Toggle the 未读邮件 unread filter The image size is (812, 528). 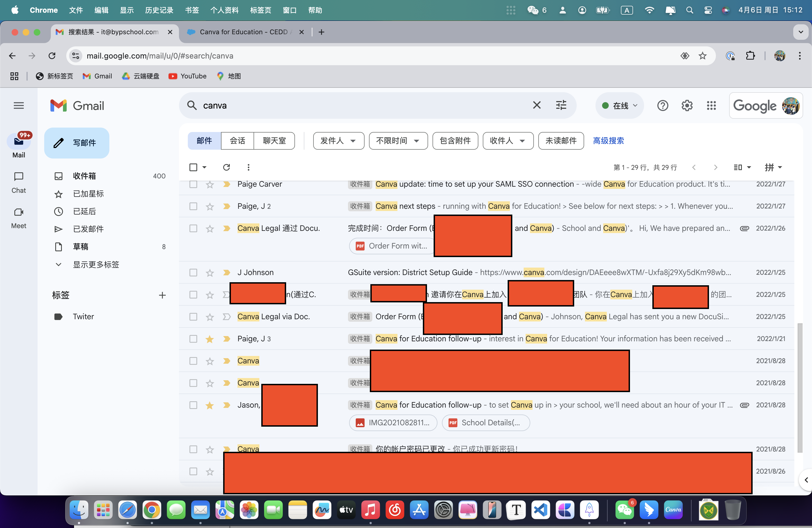pos(561,141)
